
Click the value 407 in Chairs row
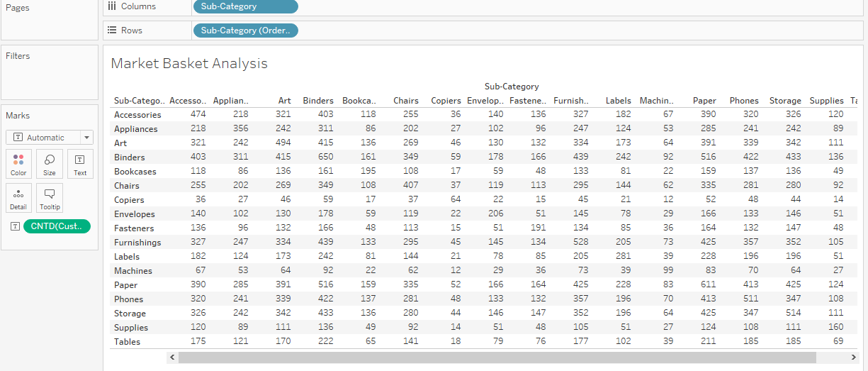pos(411,186)
